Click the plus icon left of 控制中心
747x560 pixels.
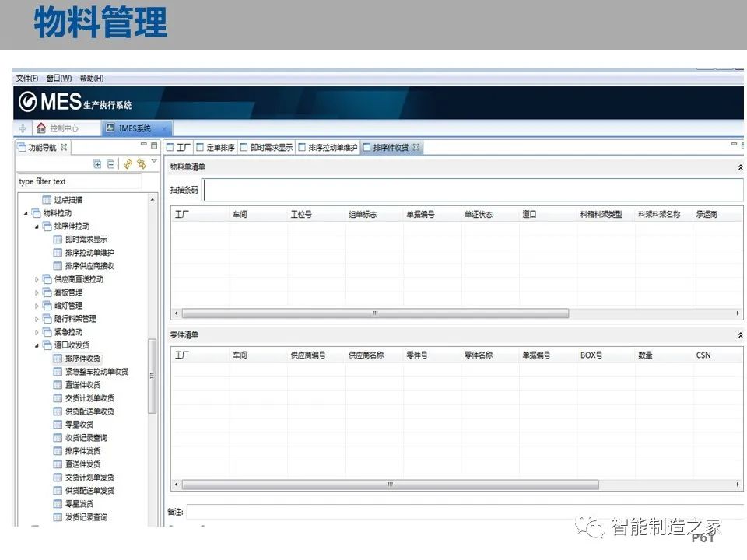pos(23,128)
